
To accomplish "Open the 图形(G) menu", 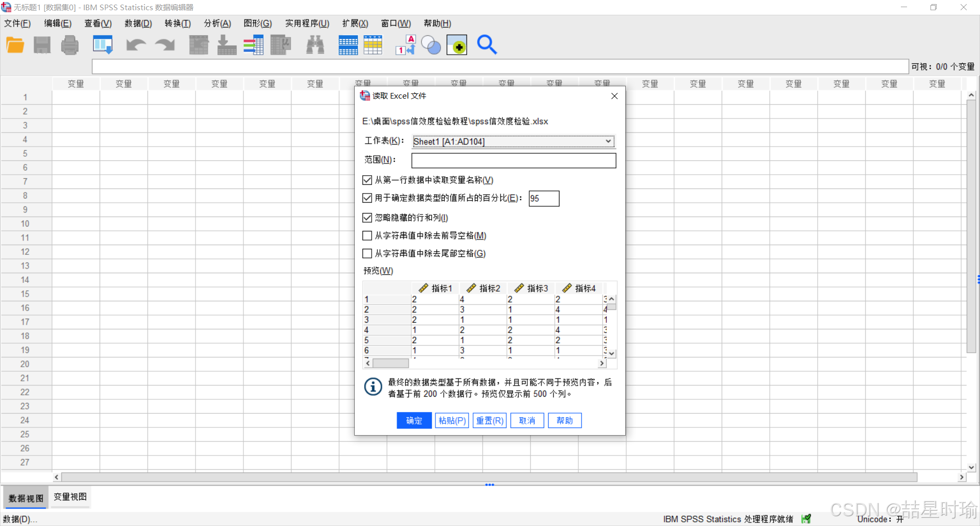I will [258, 23].
